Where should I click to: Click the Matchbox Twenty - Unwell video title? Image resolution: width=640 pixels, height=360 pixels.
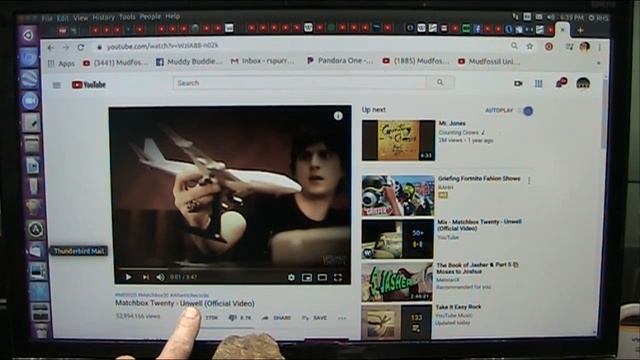point(185,303)
